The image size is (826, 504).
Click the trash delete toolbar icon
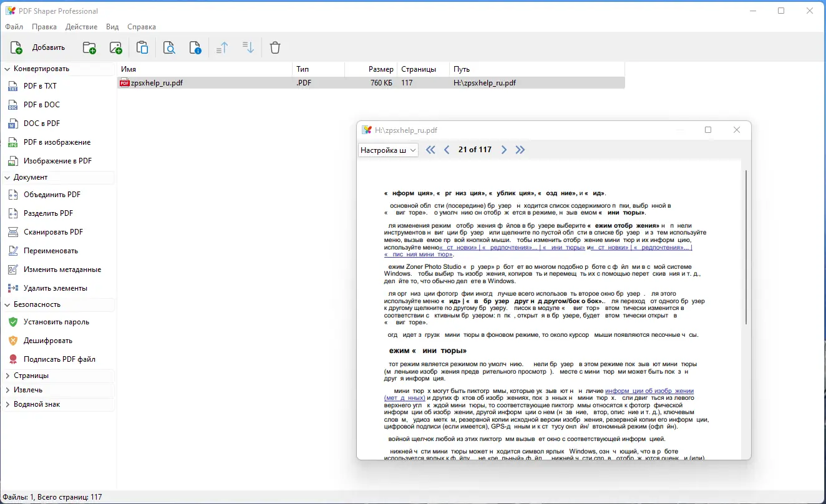[275, 47]
